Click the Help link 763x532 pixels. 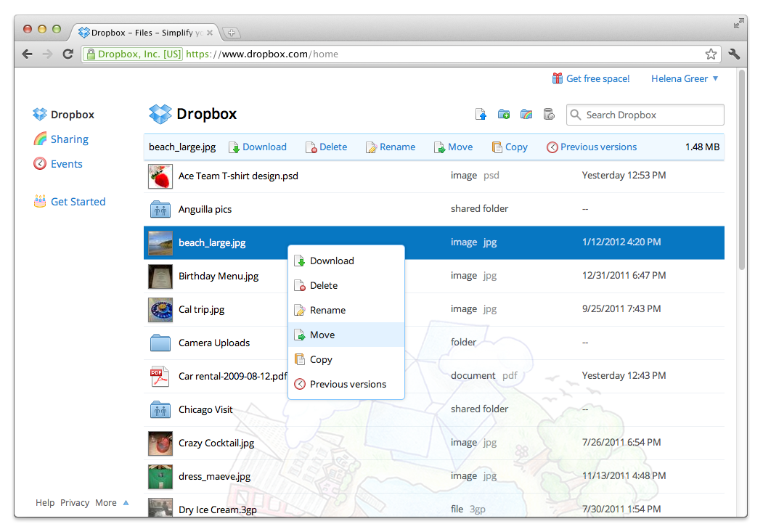[x=45, y=502]
